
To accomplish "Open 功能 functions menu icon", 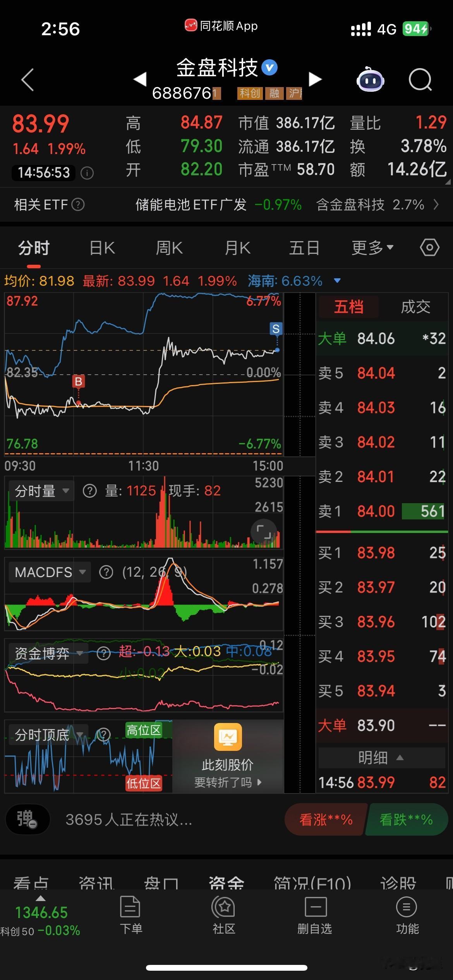I will coord(407,916).
